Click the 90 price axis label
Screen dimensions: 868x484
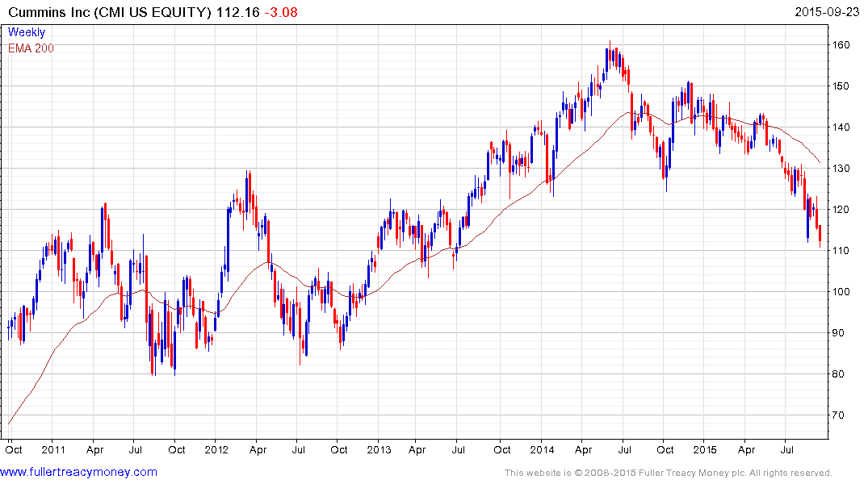click(839, 333)
